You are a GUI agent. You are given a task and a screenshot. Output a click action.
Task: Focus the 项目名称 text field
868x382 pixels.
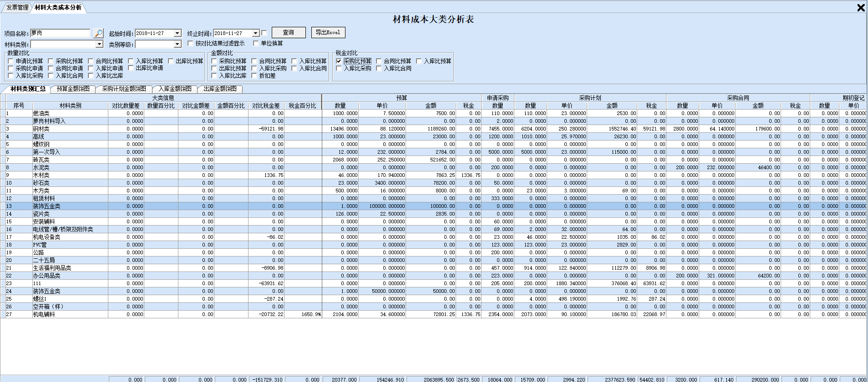point(60,33)
